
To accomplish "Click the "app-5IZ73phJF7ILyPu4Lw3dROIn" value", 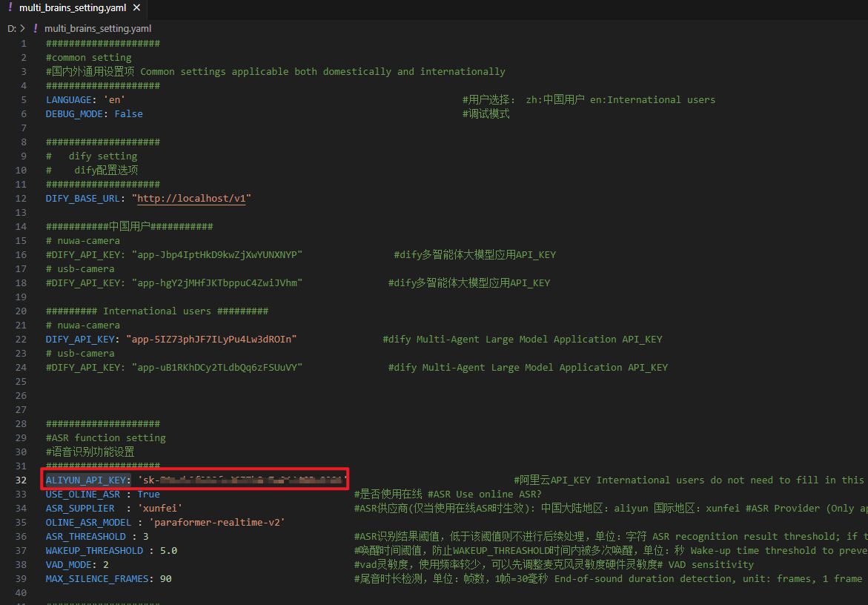I will coord(211,340).
